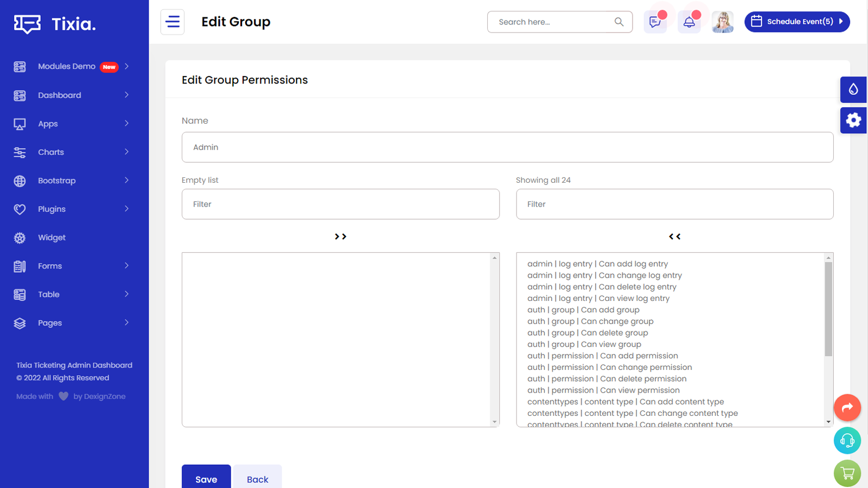Move all permissions with the >> button
The image size is (868, 488).
click(x=341, y=236)
